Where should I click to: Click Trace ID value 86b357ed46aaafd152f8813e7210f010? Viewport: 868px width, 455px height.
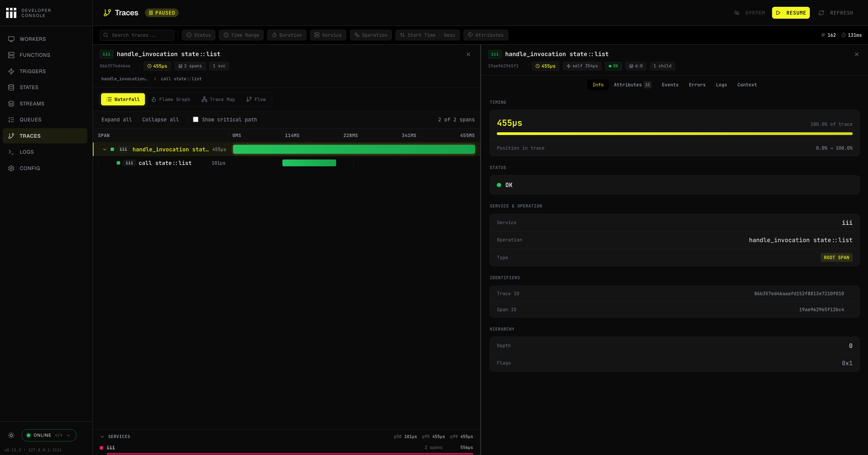799,294
